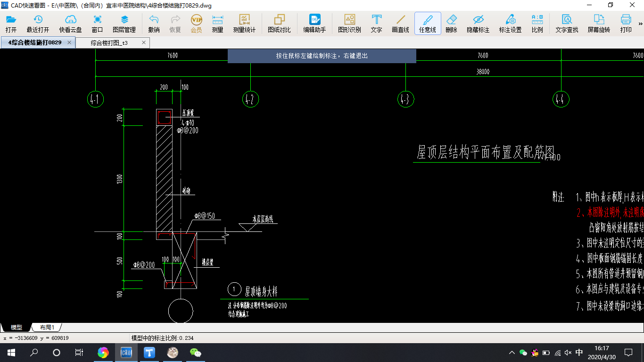Click the circled number 1 detail marker
The height and width of the screenshot is (362, 644).
tap(234, 289)
